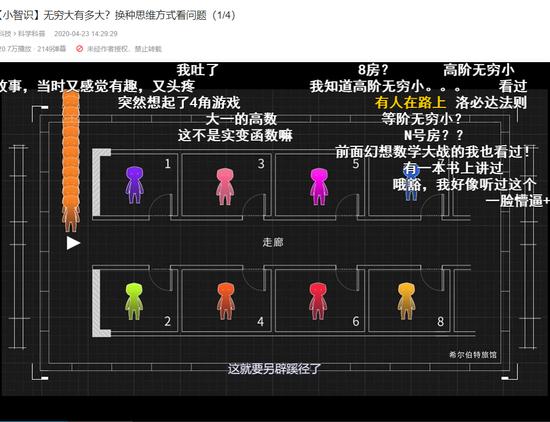
Task: Click the red no-repost prohibition icon
Action: point(80,48)
